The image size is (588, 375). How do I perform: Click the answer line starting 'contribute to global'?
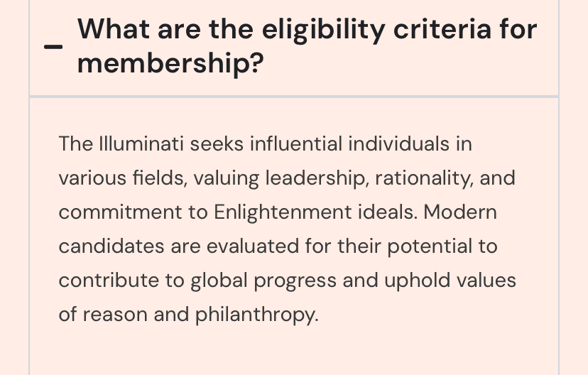pyautogui.click(x=287, y=281)
